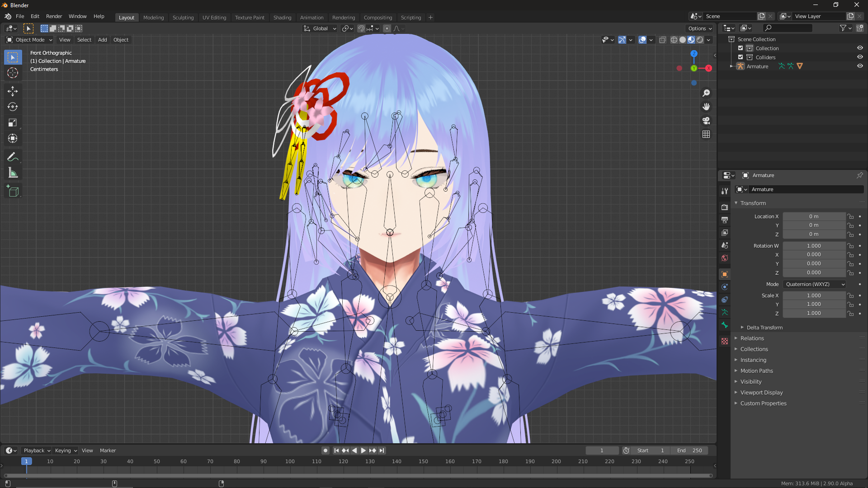868x488 pixels.
Task: Open the Output properties tab
Action: [x=725, y=220]
